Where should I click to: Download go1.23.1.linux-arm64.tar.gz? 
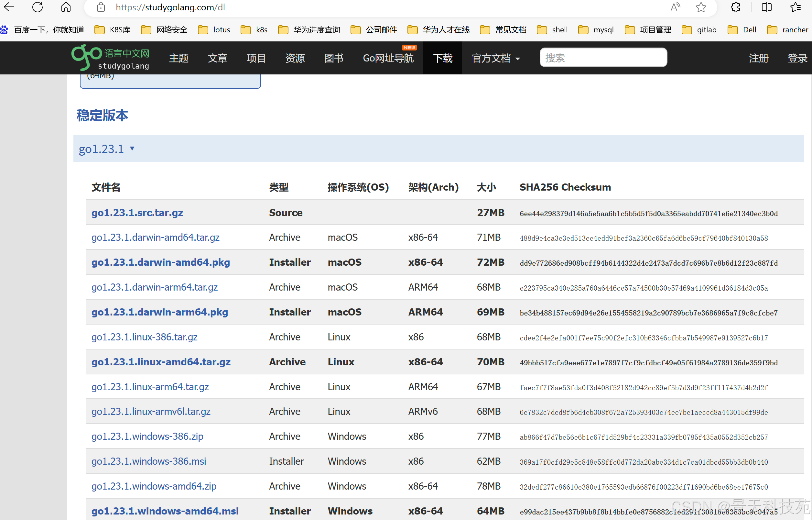pos(150,387)
